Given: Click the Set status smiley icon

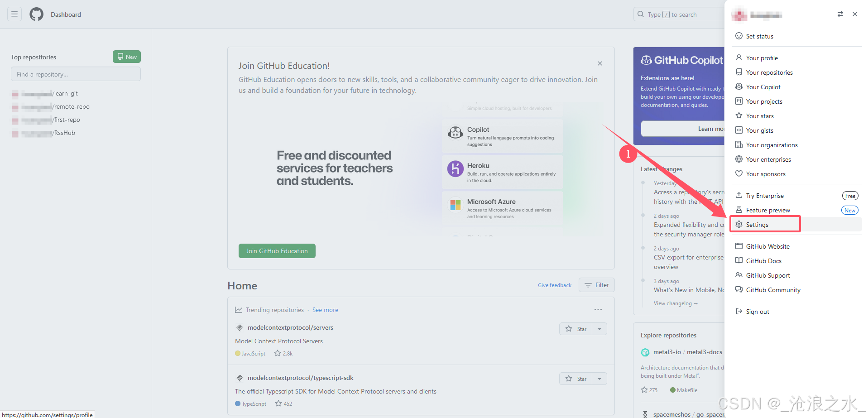Looking at the screenshot, I should click(739, 36).
